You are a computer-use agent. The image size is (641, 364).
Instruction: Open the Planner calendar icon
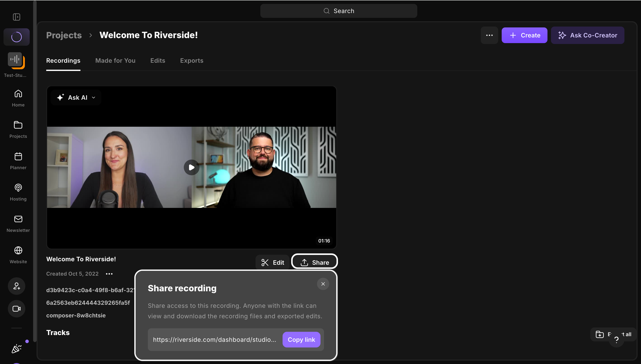[x=18, y=156]
